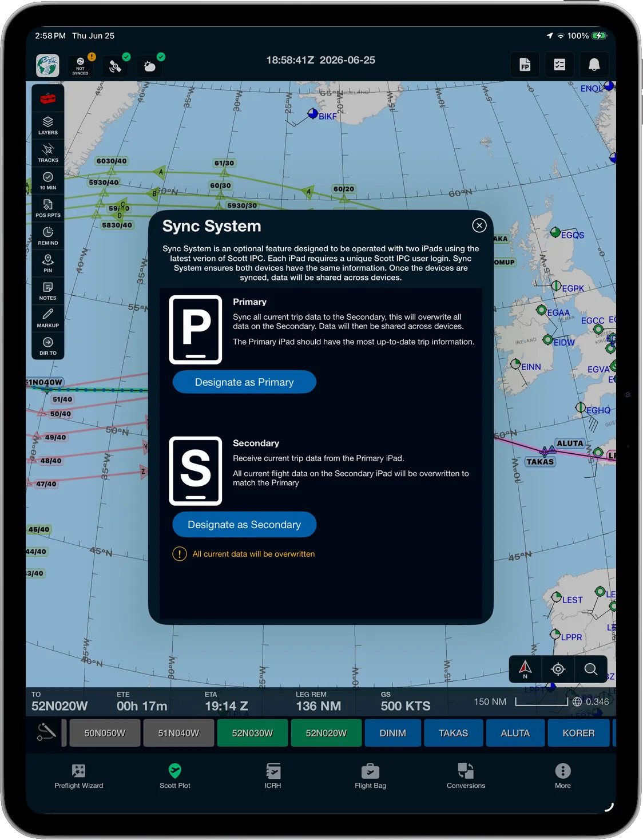Select the Pin tool
Image resolution: width=643 pixels, height=840 pixels.
pyautogui.click(x=48, y=263)
